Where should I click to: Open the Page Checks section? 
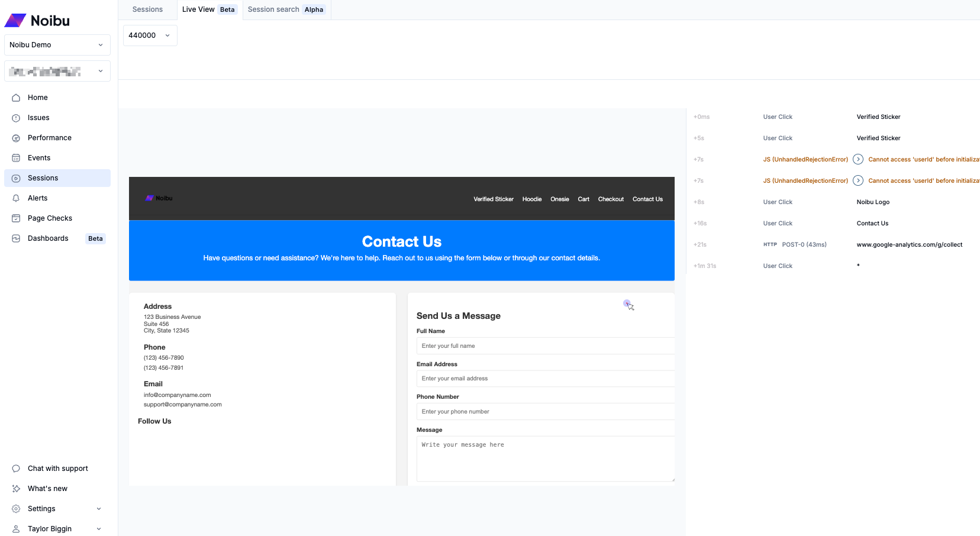[50, 218]
